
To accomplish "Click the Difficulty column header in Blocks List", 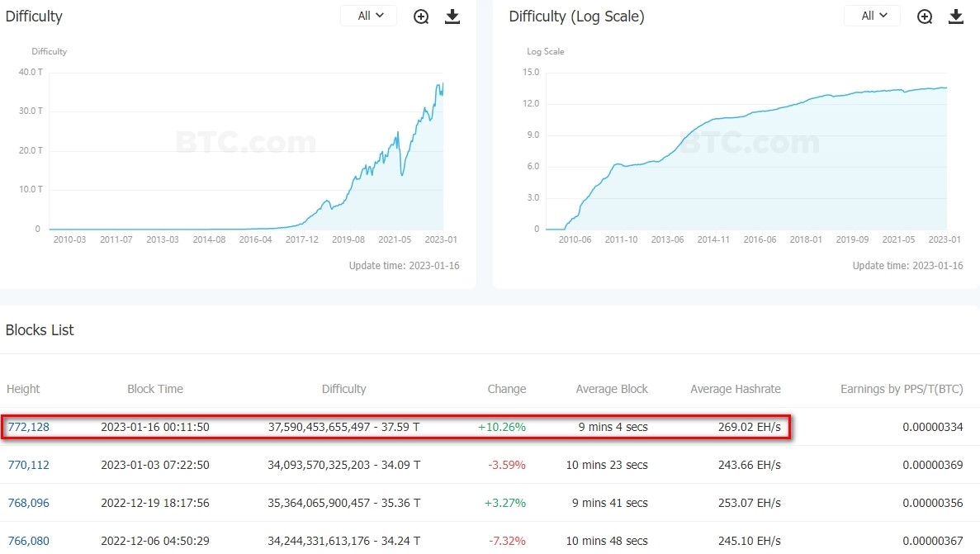I will pyautogui.click(x=343, y=389).
